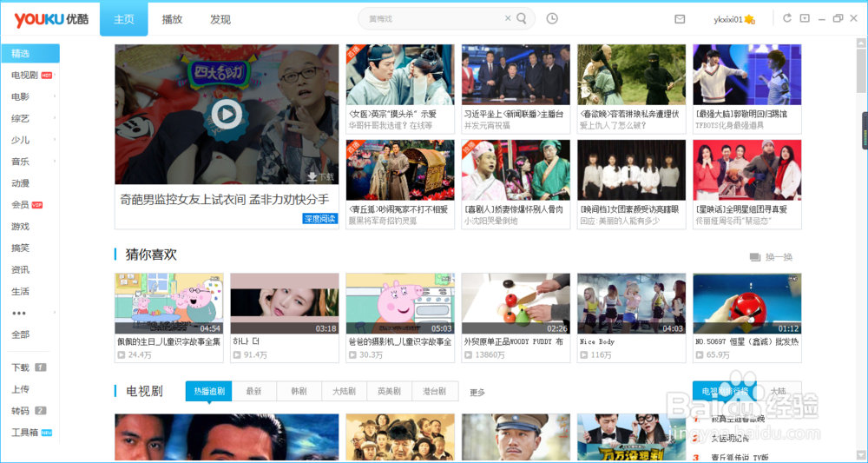Click the HOT badge beside 电视剧

pos(47,75)
